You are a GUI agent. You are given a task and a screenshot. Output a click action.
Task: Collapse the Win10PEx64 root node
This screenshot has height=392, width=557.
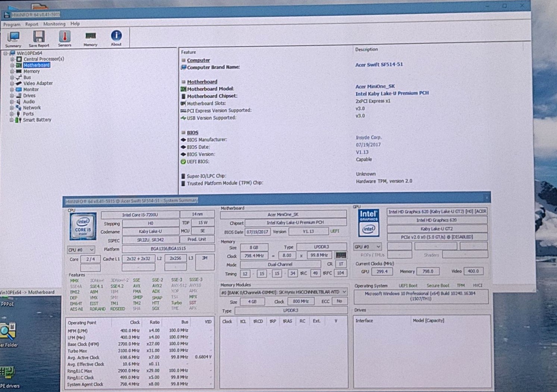click(6, 53)
